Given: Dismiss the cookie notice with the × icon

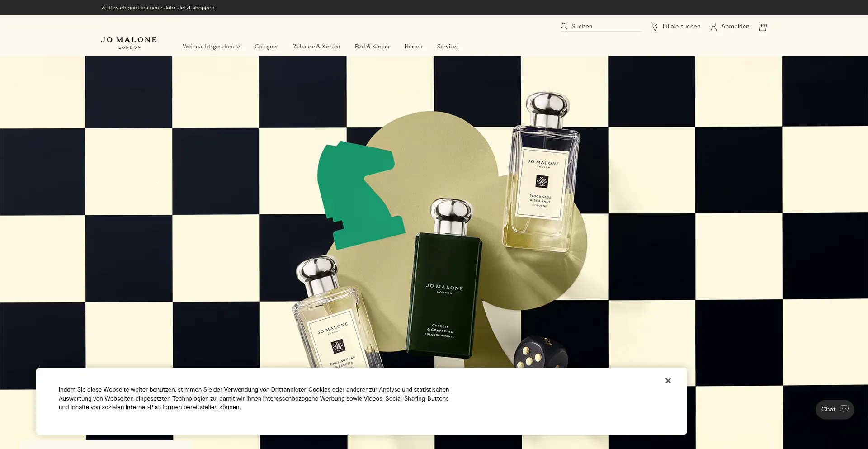Looking at the screenshot, I should coord(668,381).
